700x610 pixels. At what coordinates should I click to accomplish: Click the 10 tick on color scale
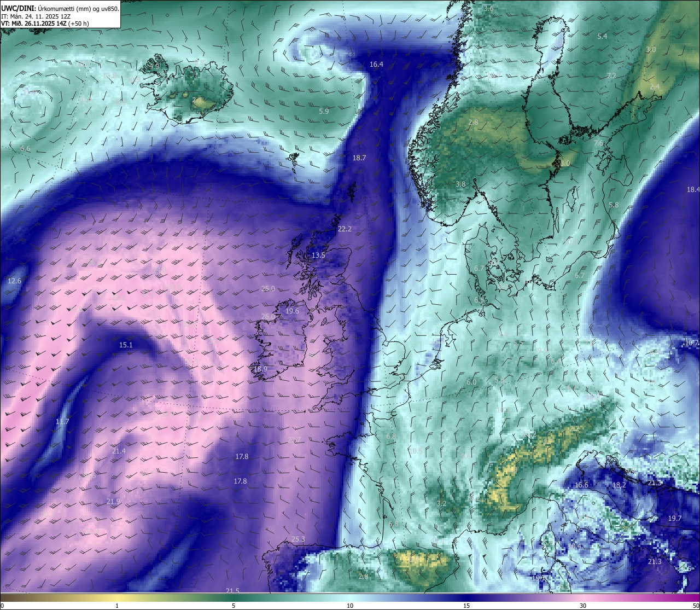[x=350, y=606]
